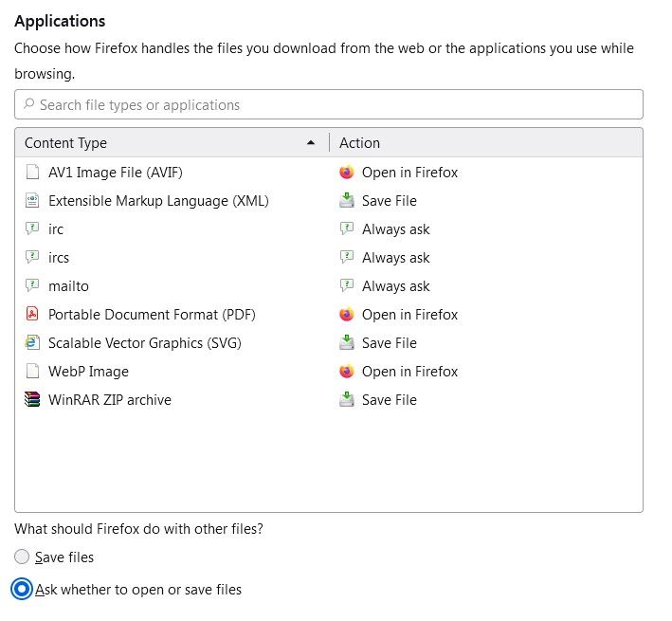Click the AV1 Image File type icon

32,173
